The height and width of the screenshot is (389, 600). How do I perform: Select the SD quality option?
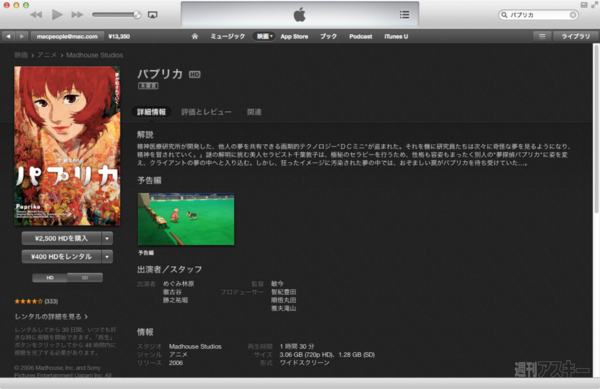click(x=85, y=278)
